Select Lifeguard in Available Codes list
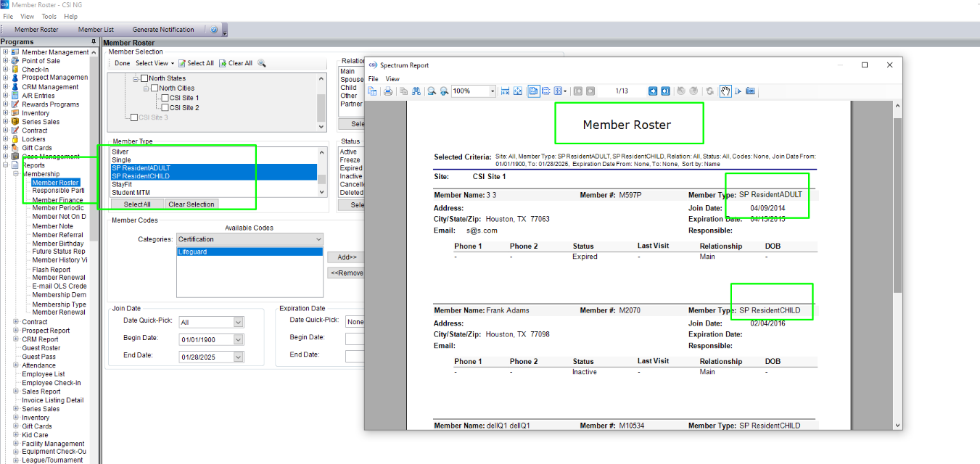Image resolution: width=980 pixels, height=464 pixels. tap(250, 252)
